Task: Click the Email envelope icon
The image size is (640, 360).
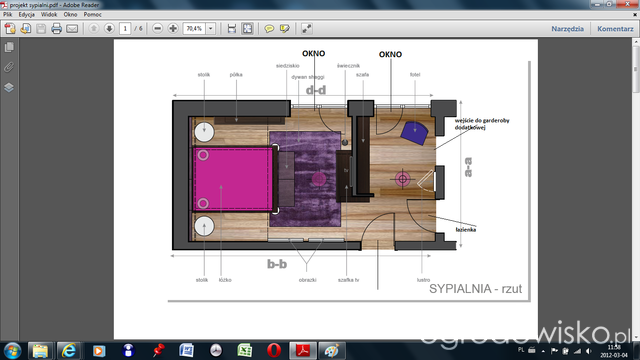Action: [x=72, y=29]
